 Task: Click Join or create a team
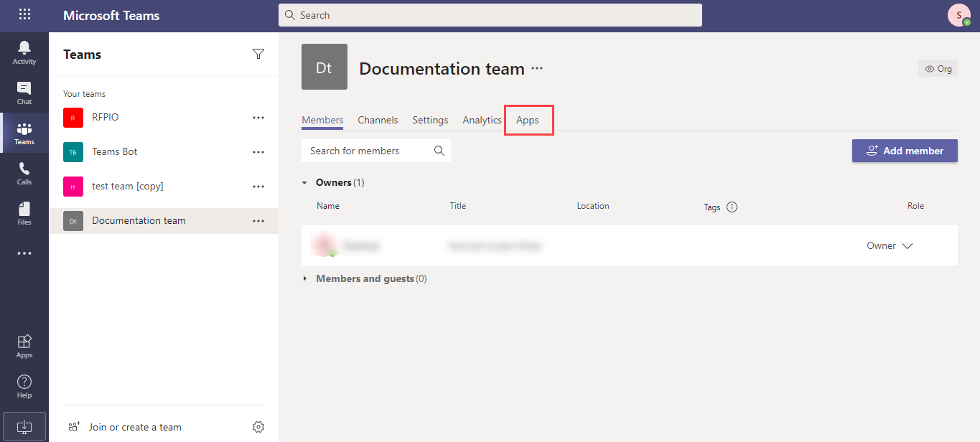coord(124,427)
